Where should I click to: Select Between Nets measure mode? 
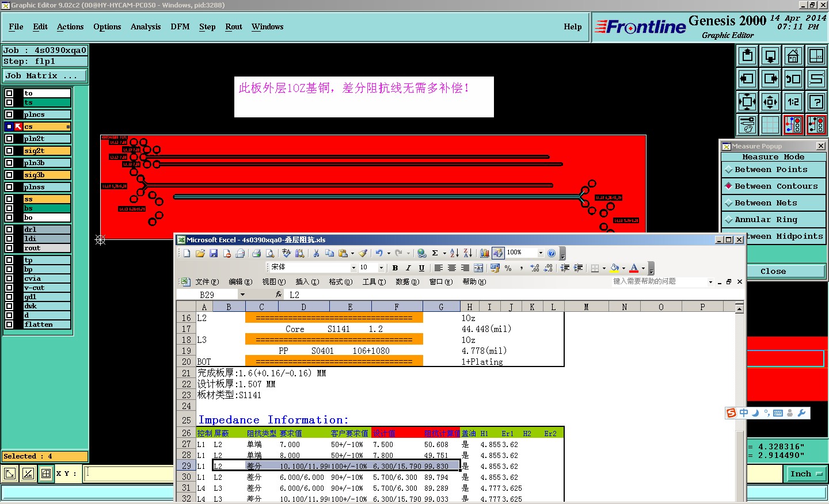point(774,203)
